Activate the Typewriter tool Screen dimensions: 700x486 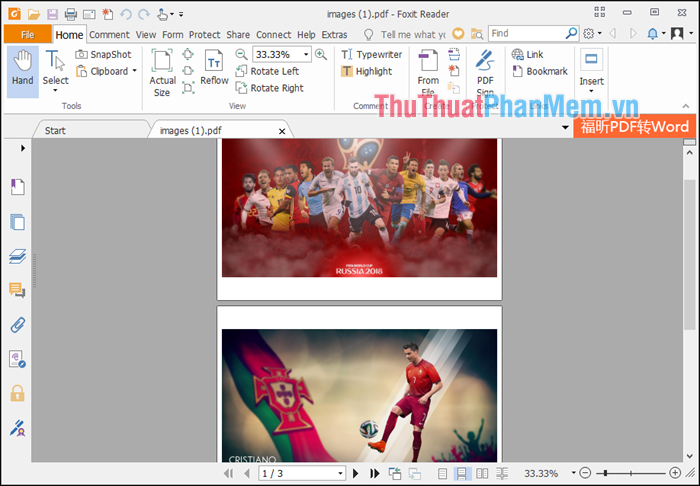tap(371, 54)
